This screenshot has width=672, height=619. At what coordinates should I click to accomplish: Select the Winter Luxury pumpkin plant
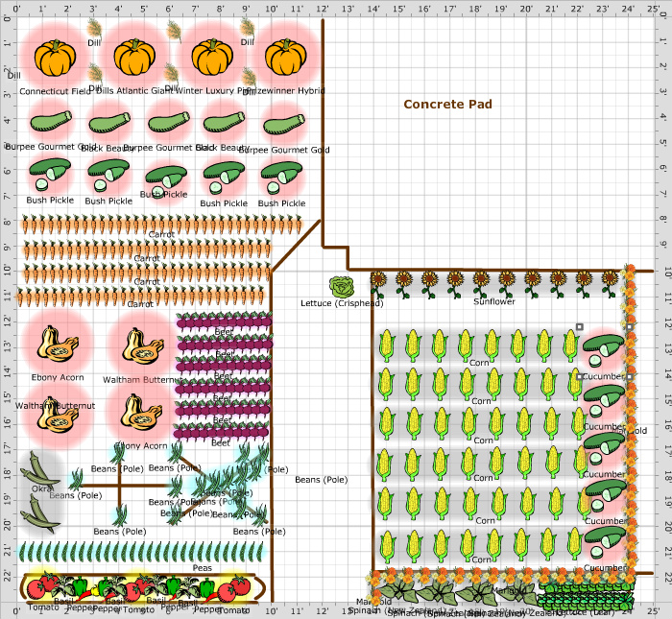tap(213, 58)
